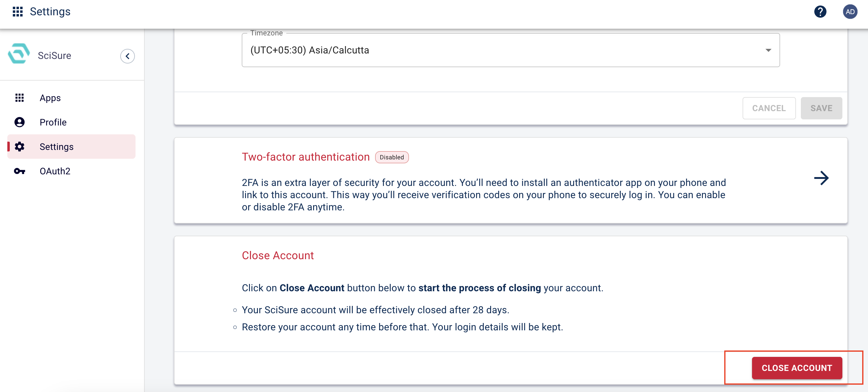Open the AD user avatar menu
Image resolution: width=868 pixels, height=392 pixels.
(850, 12)
